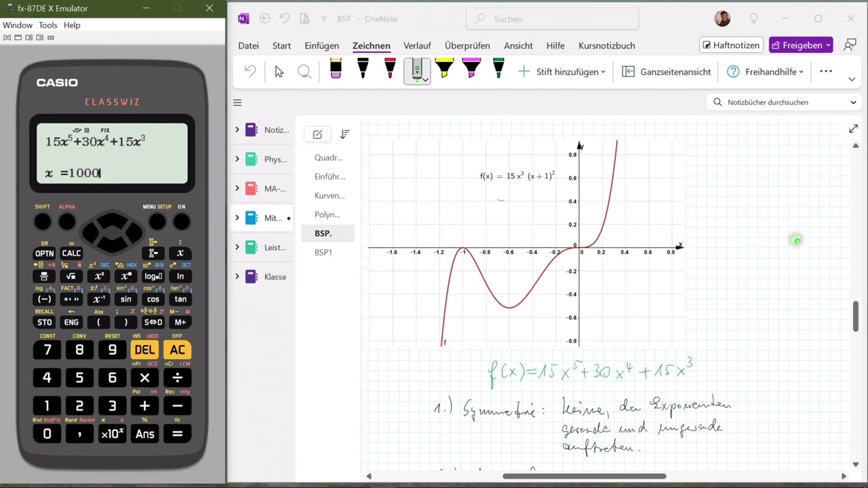
Task: Click the calculator AC key
Action: [x=177, y=350]
